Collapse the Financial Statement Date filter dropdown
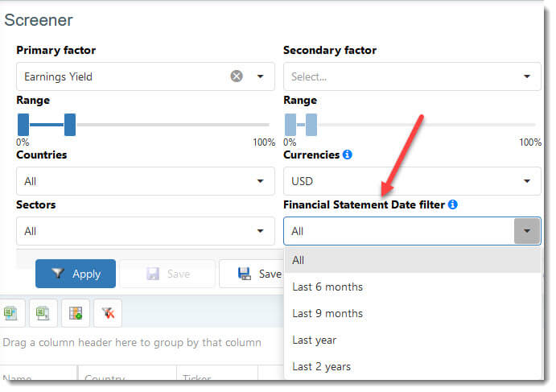The height and width of the screenshot is (392, 556). point(527,231)
